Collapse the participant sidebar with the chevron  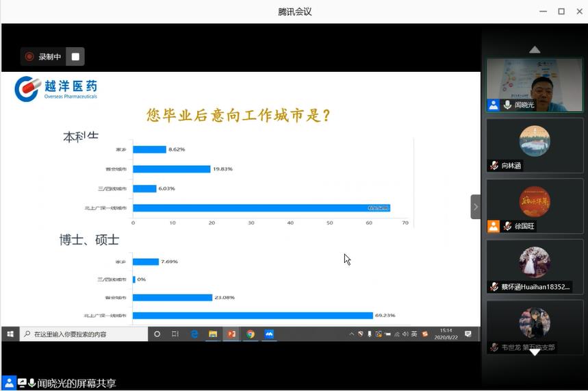[x=476, y=207]
